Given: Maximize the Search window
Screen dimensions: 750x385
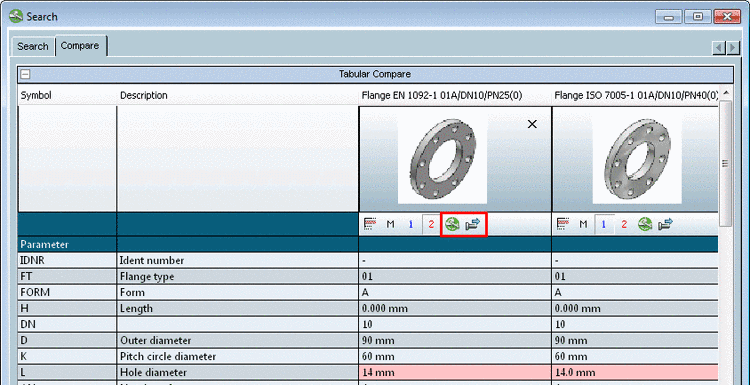Looking at the screenshot, I should point(697,17).
